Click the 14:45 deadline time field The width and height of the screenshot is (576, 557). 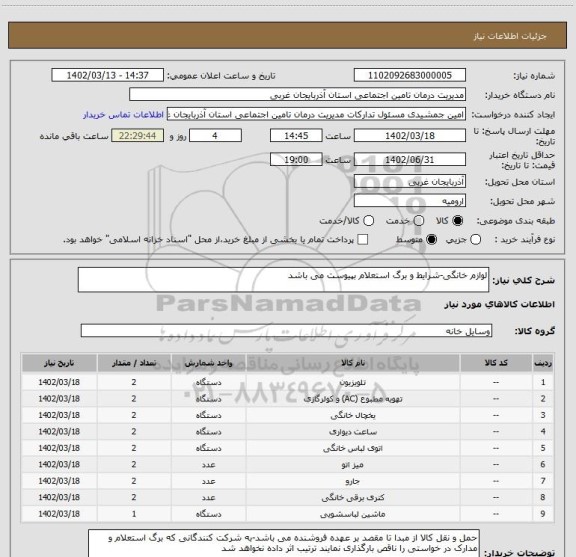296,136
